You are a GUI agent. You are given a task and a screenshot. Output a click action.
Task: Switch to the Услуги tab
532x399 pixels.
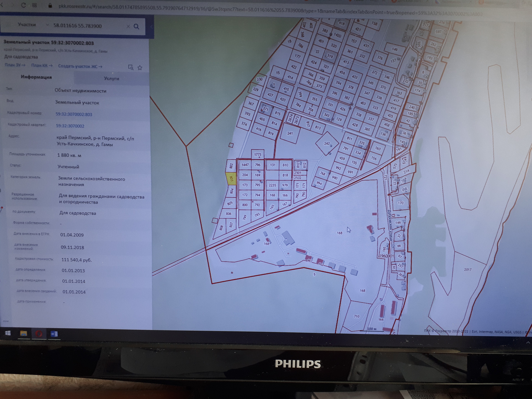click(111, 78)
